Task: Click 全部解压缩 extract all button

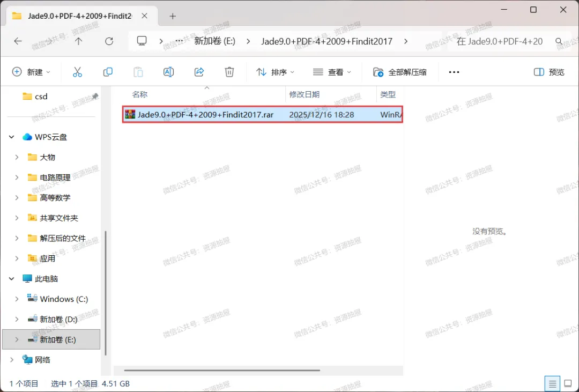Action: coord(400,72)
